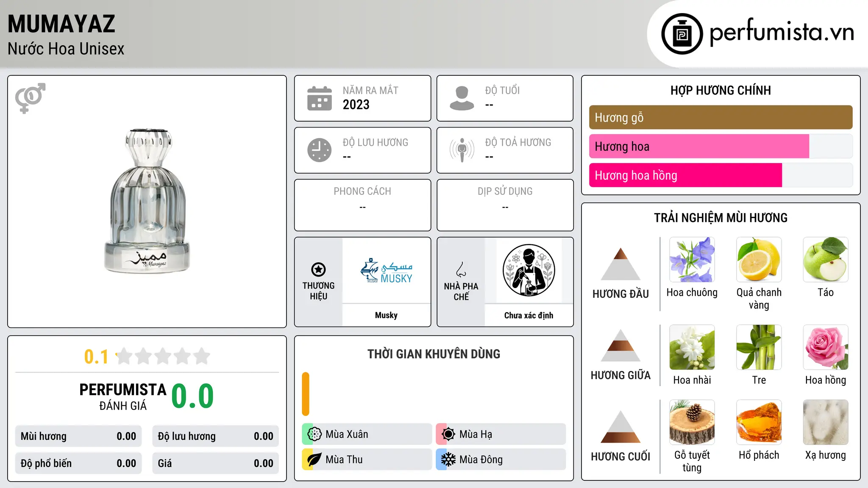Click the Phong cách info box
The image size is (868, 488).
(362, 205)
